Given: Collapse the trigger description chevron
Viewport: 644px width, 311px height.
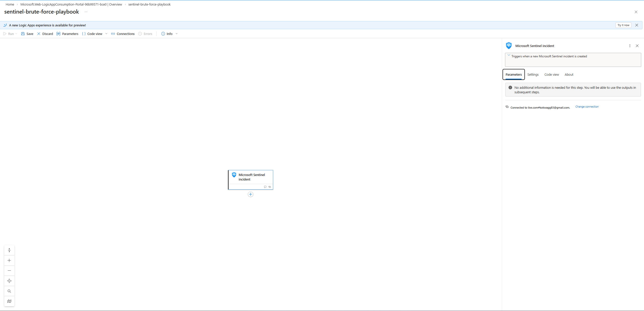Looking at the screenshot, I should point(509,55).
